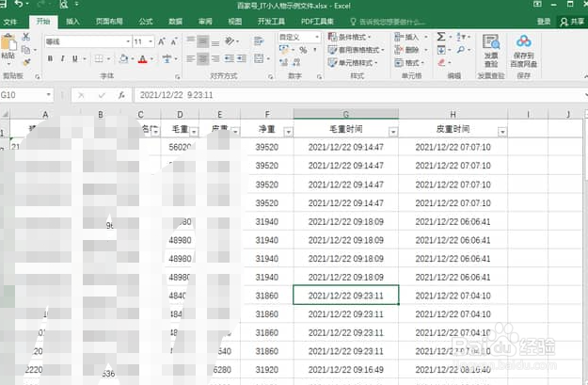Open the Conditional Formatting menu
The width and height of the screenshot is (588, 385).
click(349, 37)
